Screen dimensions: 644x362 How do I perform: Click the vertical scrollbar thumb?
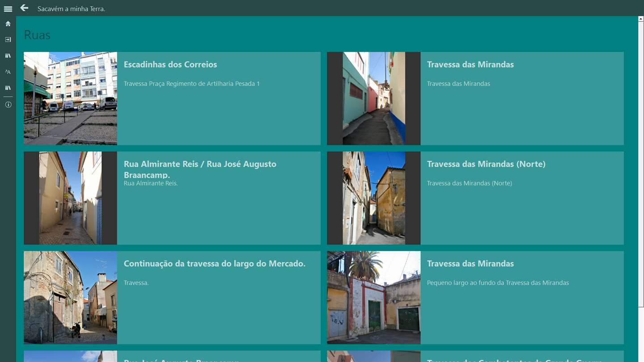641,164
